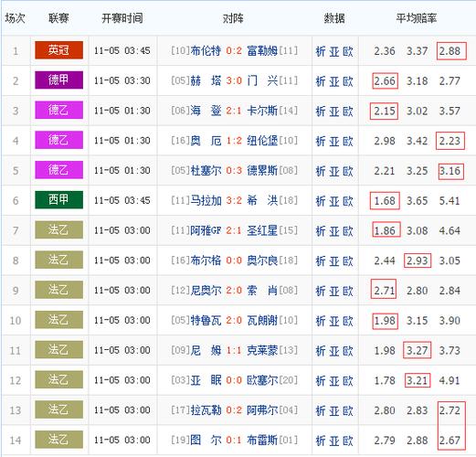Image resolution: width=476 pixels, height=457 pixels.
Task: Click the 数据 column header
Action: 334,18
